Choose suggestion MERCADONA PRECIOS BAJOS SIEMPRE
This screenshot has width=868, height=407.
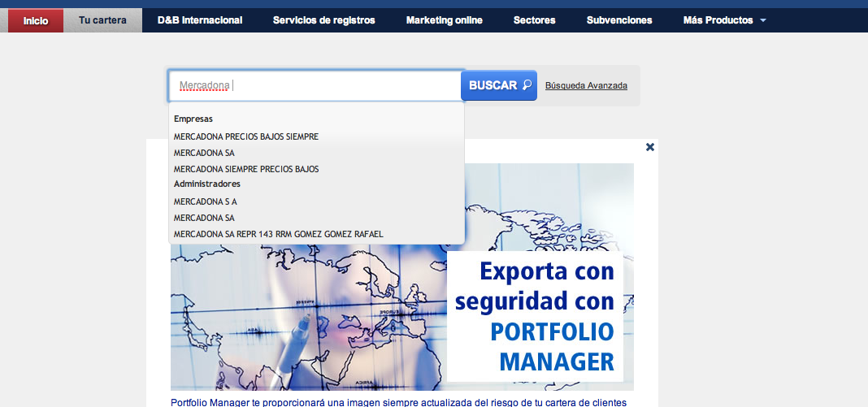tap(246, 136)
